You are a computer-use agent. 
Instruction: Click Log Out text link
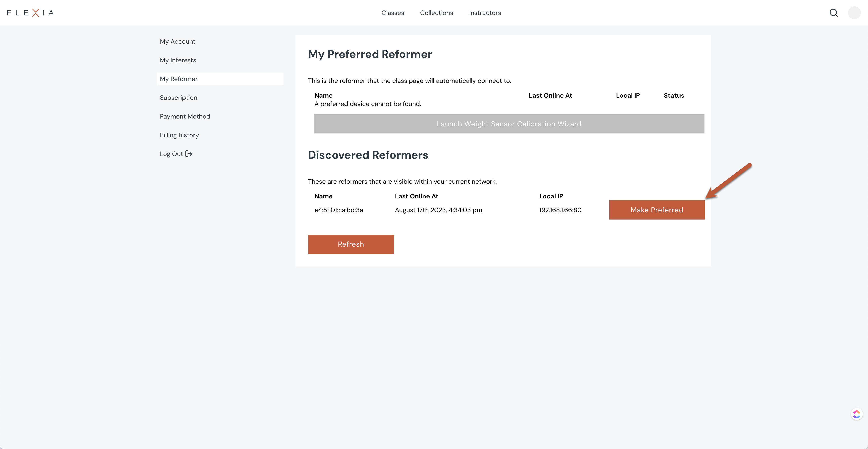[x=171, y=153]
